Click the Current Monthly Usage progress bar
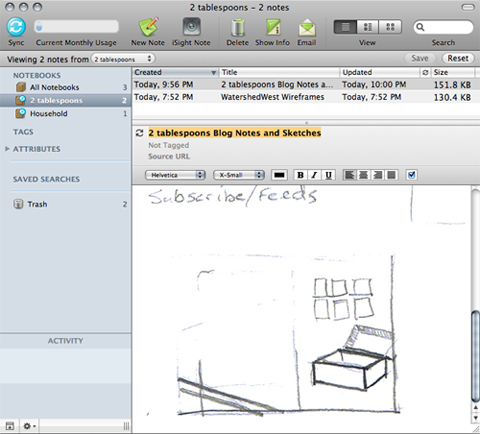 [76, 26]
